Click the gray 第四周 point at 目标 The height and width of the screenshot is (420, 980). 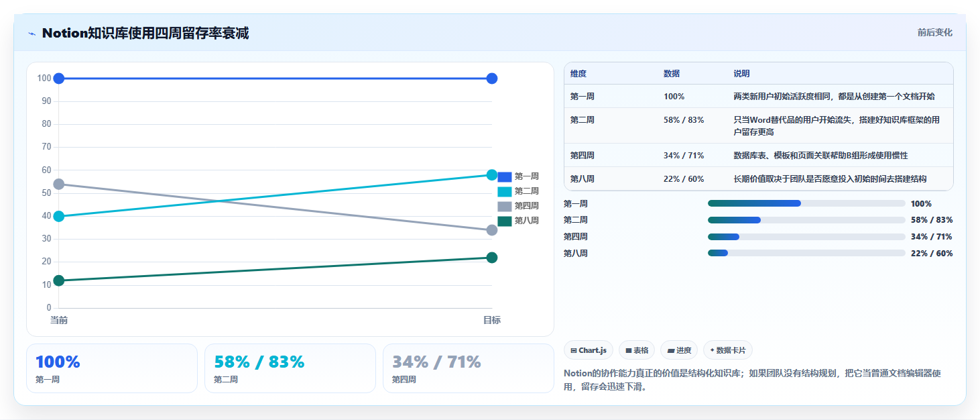tap(491, 230)
